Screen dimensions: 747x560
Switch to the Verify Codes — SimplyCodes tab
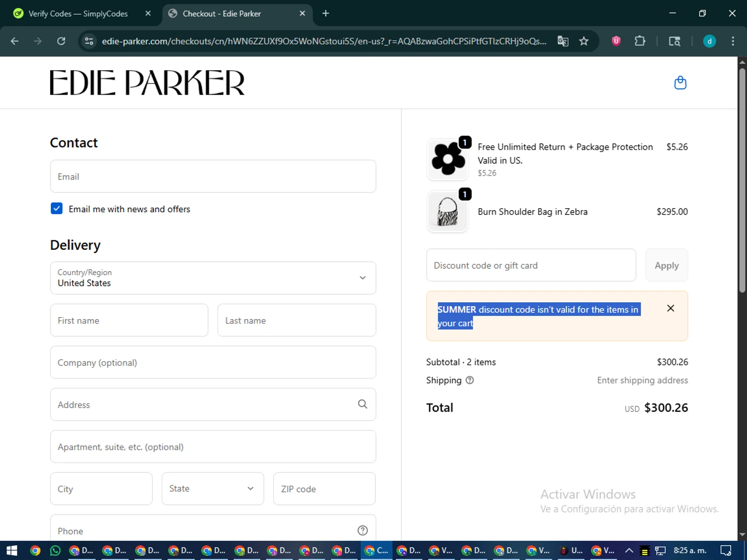point(78,13)
